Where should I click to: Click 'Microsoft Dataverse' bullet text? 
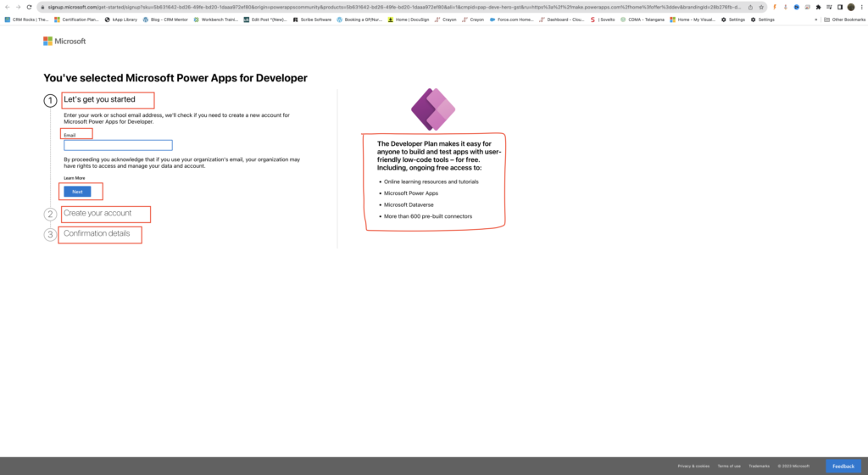[409, 204]
